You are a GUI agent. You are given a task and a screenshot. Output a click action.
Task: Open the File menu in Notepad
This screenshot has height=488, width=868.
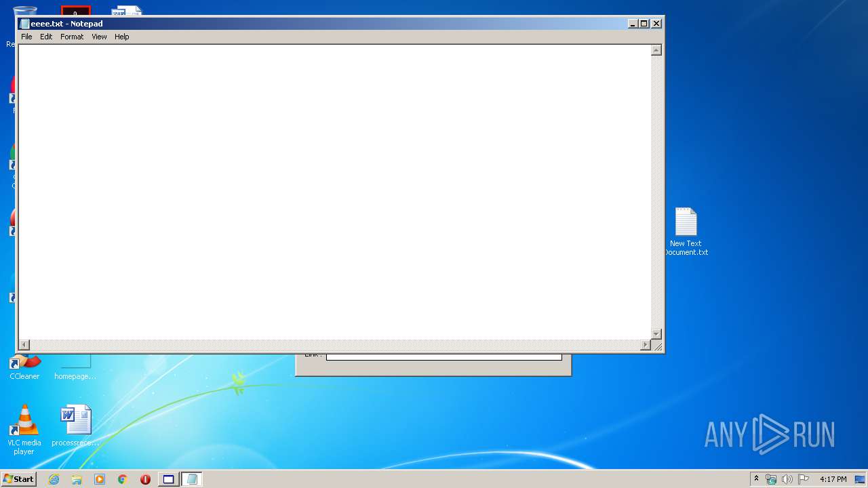click(26, 37)
